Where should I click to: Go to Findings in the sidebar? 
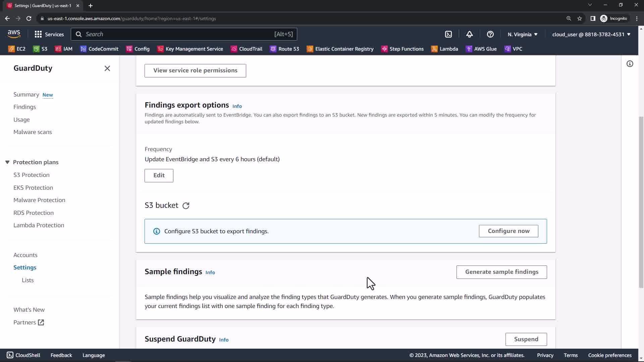click(24, 107)
